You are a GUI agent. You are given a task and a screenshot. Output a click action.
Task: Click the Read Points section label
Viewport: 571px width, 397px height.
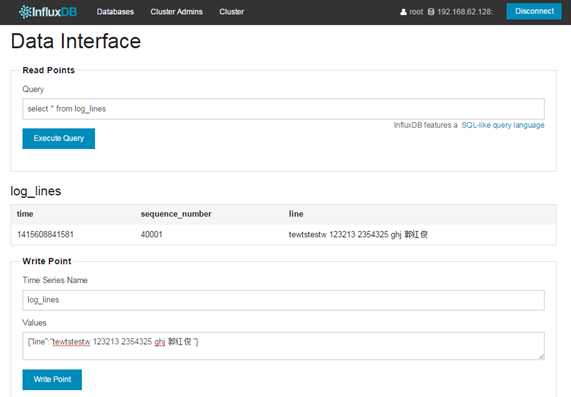[48, 70]
